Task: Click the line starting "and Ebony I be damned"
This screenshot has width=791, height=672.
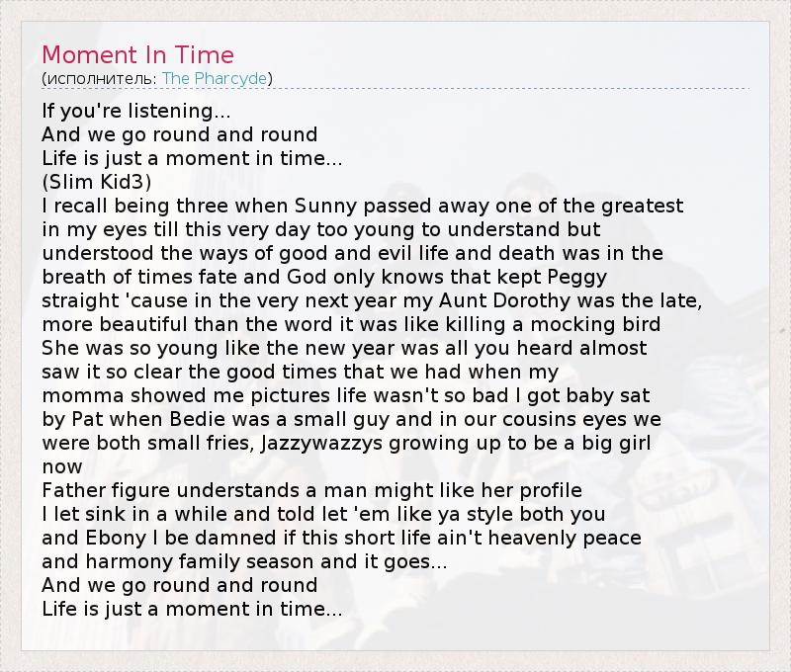Action: [x=342, y=539]
